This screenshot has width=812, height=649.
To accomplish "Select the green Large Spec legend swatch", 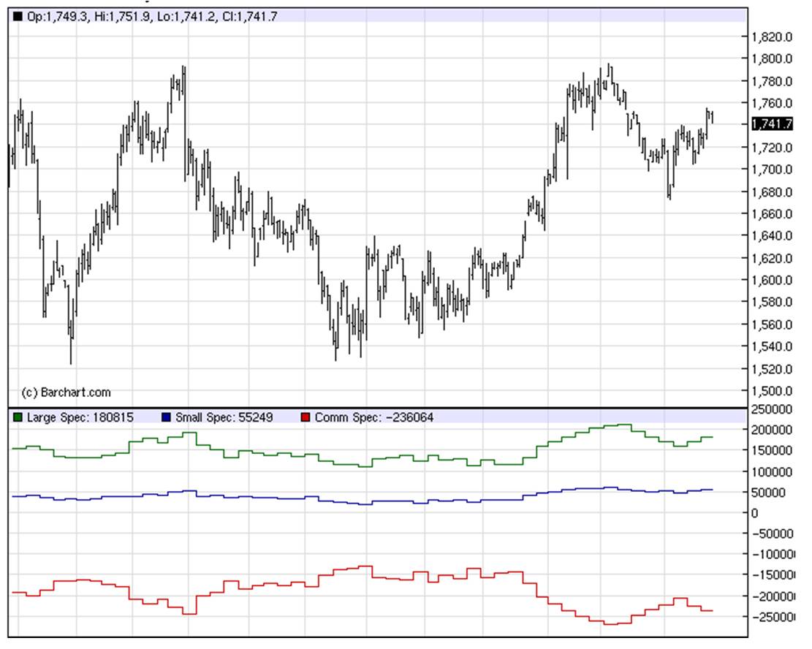I will click(x=18, y=418).
